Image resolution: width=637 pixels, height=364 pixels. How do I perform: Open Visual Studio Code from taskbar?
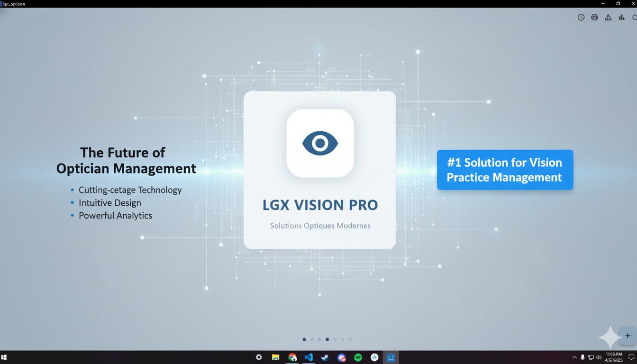(x=309, y=357)
